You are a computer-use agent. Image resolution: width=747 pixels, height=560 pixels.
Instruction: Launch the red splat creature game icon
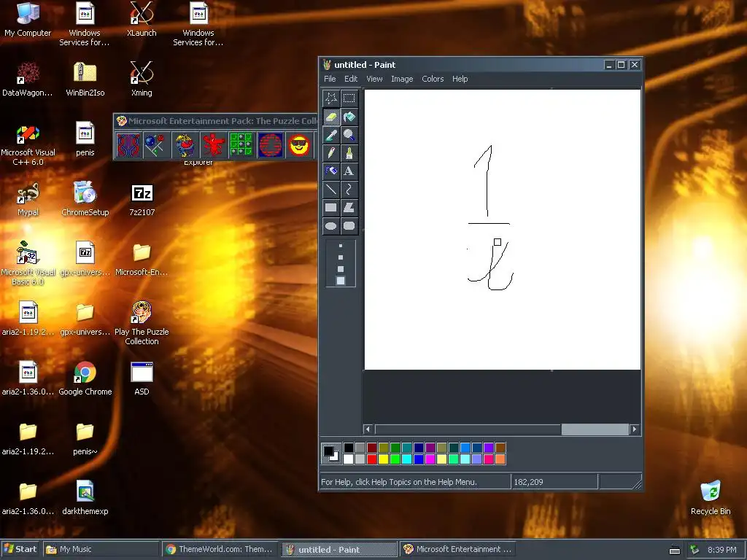click(x=214, y=145)
